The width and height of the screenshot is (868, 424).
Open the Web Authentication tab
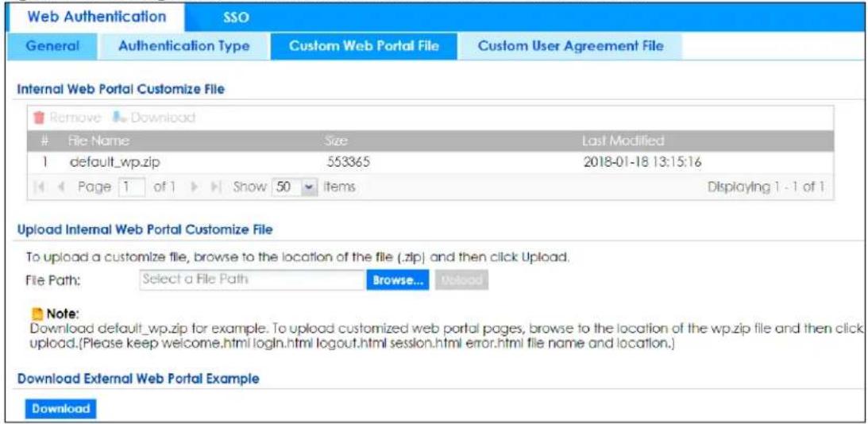(x=97, y=17)
